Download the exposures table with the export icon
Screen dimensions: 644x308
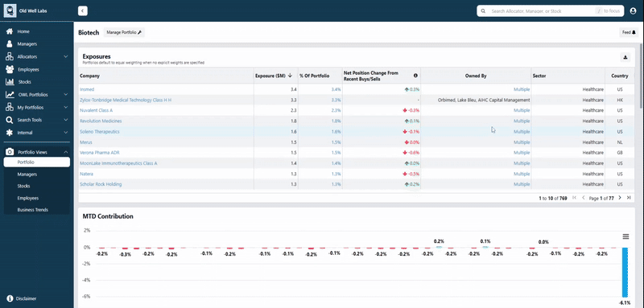(625, 57)
